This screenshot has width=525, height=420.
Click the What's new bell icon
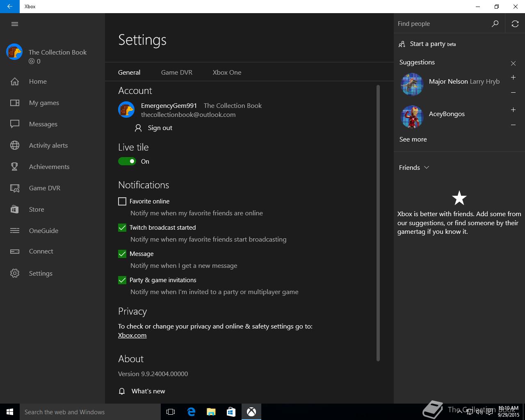pyautogui.click(x=122, y=391)
